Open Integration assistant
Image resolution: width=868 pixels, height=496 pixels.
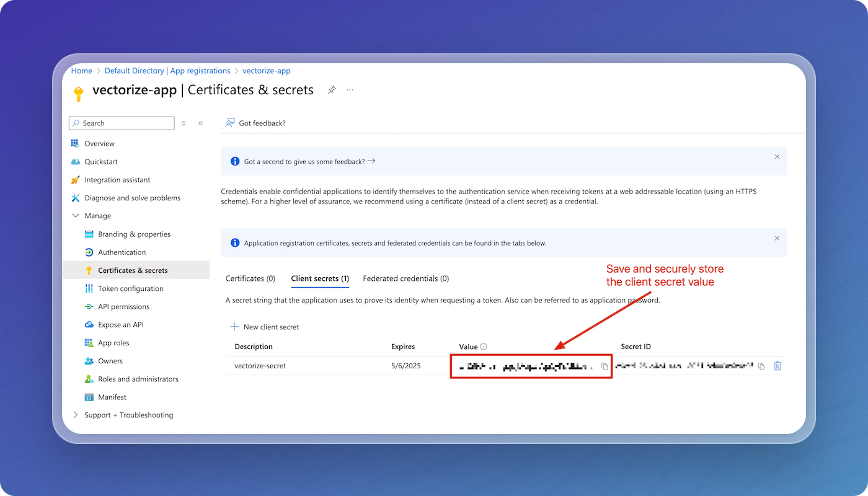point(117,180)
